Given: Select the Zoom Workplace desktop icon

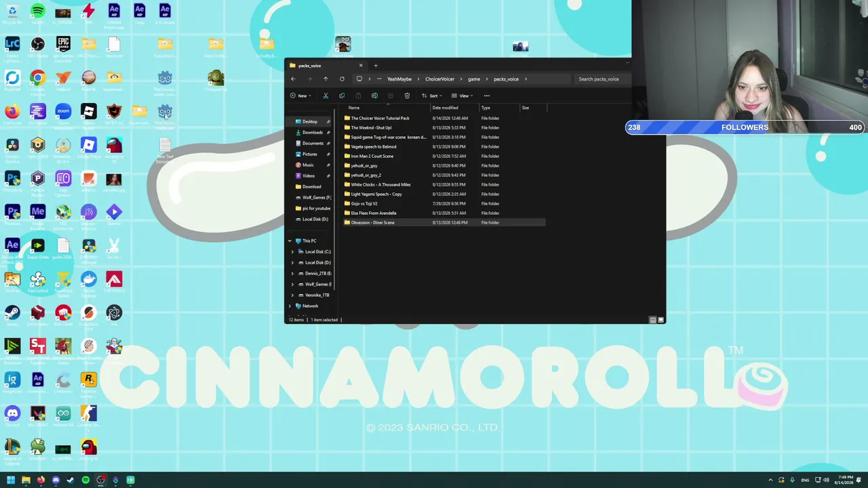Looking at the screenshot, I should [63, 111].
